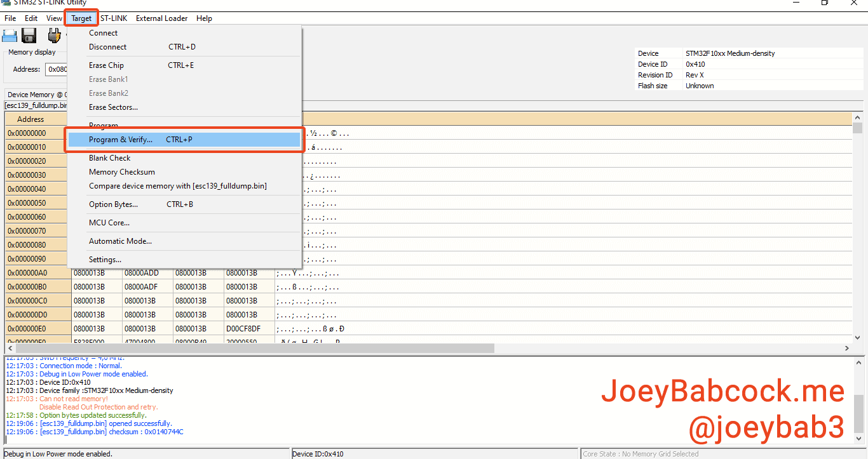Image resolution: width=868 pixels, height=459 pixels.
Task: Choose Blank Check from the menu
Action: (109, 158)
